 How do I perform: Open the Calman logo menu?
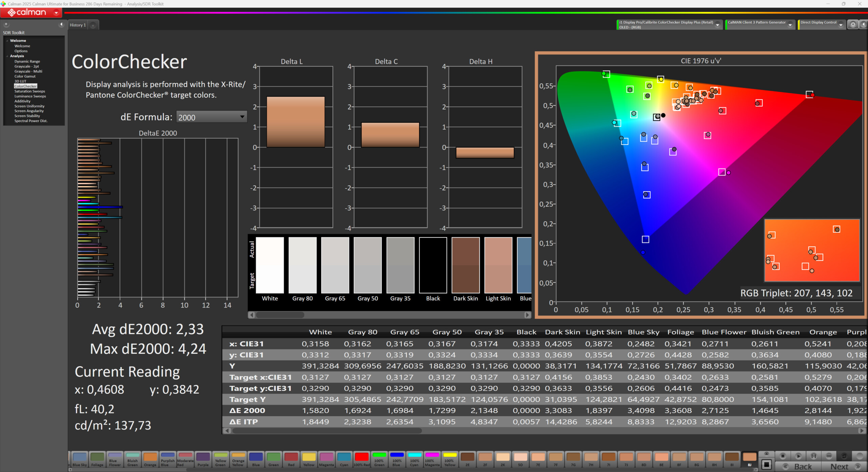[31, 13]
